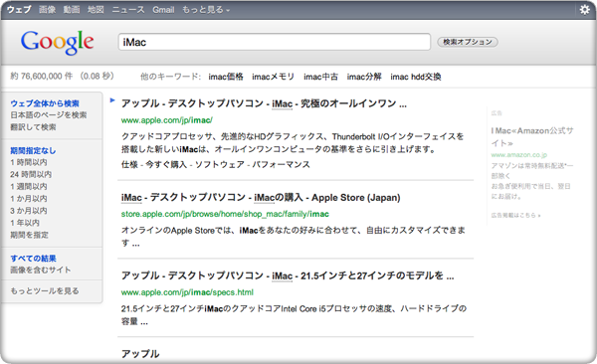Screen dimensions: 597x364
Task: Open the パフォーマンス sitelink
Action: (x=282, y=164)
